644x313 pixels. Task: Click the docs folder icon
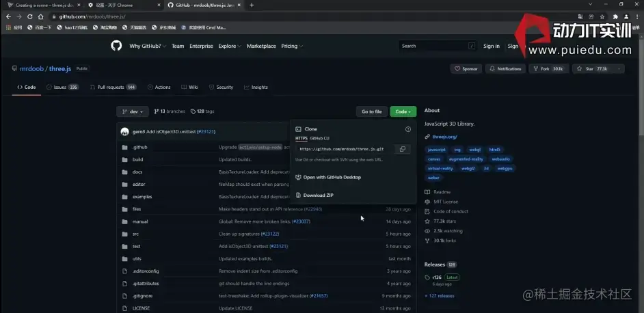125,172
